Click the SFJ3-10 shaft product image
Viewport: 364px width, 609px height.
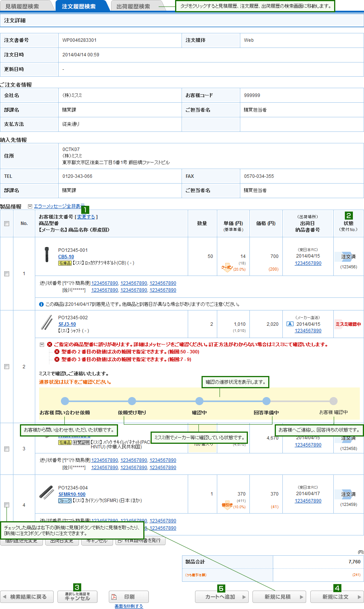tap(47, 323)
